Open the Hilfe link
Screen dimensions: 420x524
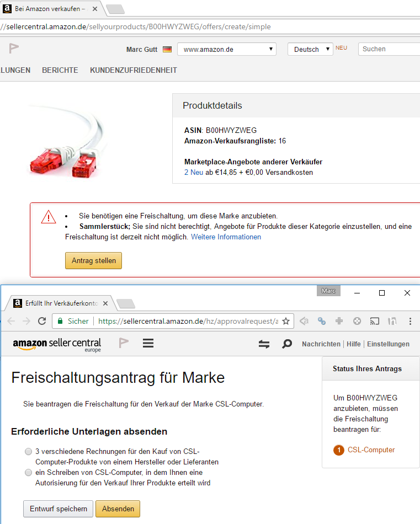[x=353, y=344]
